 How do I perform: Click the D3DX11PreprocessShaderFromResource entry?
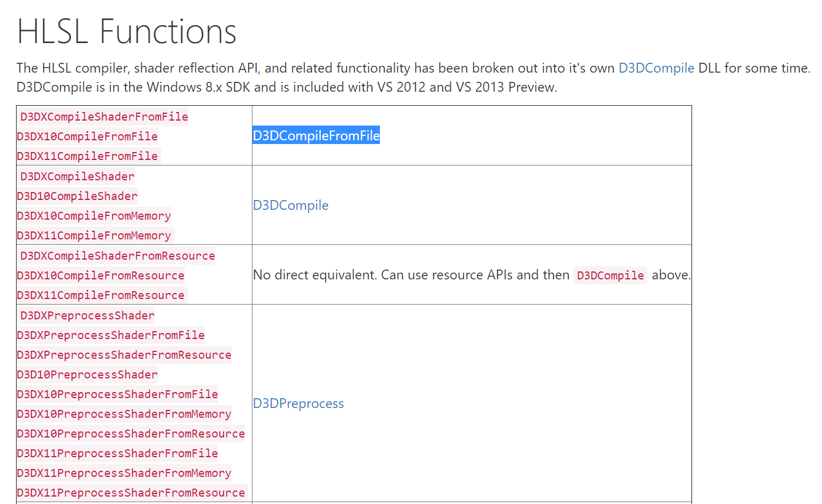pyautogui.click(x=131, y=493)
